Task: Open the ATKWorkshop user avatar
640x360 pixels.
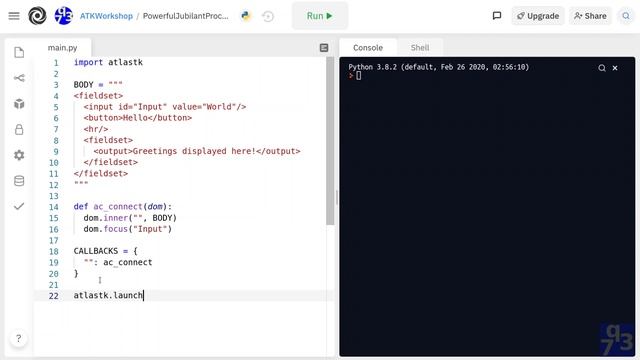Action: [63, 16]
